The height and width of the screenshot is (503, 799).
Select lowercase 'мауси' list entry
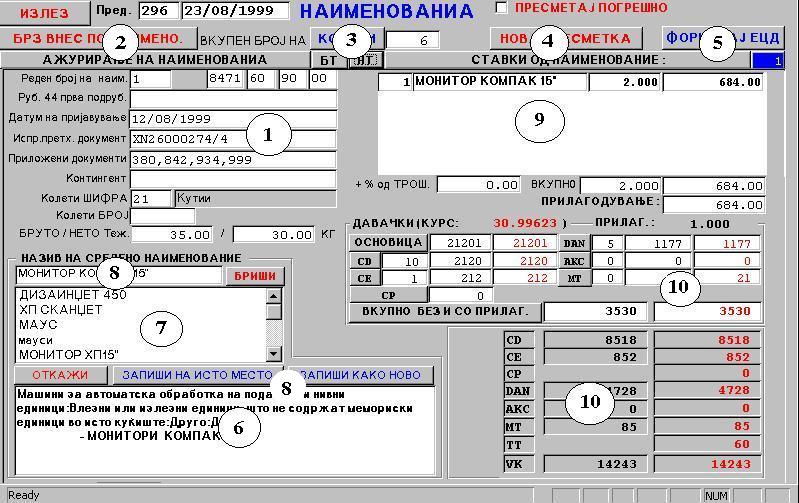(x=36, y=340)
